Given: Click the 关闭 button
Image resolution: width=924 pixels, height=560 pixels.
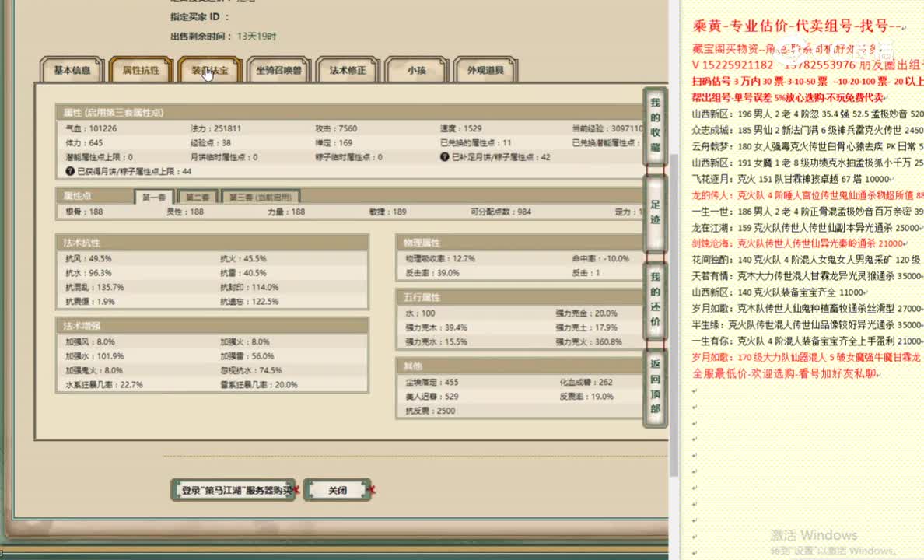Looking at the screenshot, I should tap(338, 490).
